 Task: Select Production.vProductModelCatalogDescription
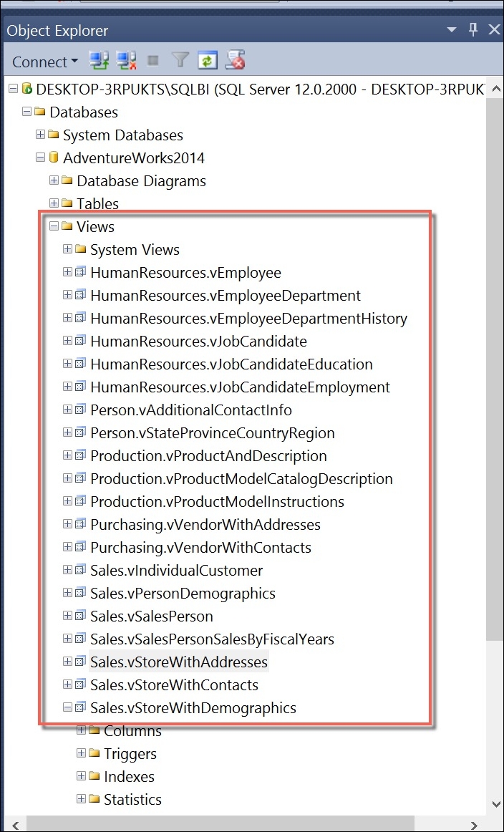(242, 478)
